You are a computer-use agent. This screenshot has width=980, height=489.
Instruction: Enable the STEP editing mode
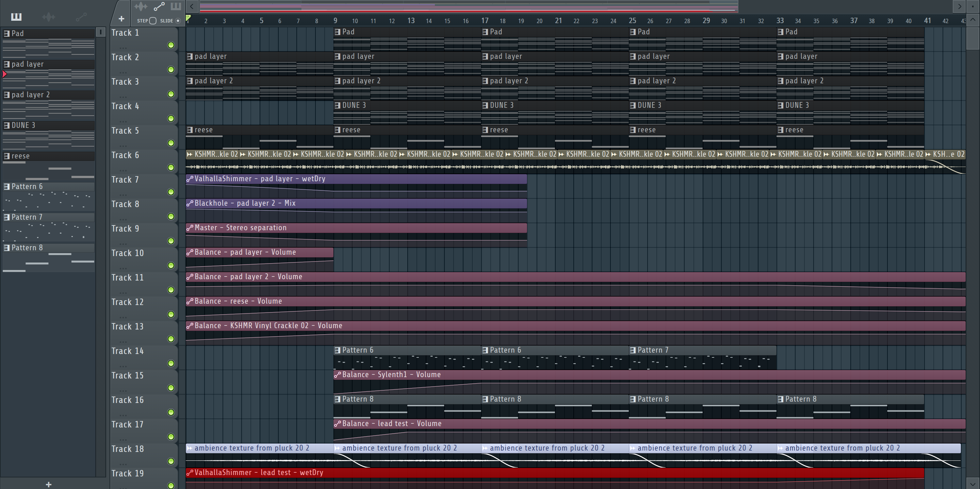pyautogui.click(x=152, y=21)
